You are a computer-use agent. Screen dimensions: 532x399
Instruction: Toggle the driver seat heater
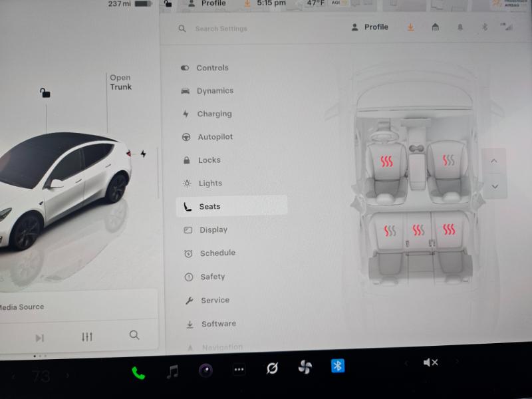(386, 162)
